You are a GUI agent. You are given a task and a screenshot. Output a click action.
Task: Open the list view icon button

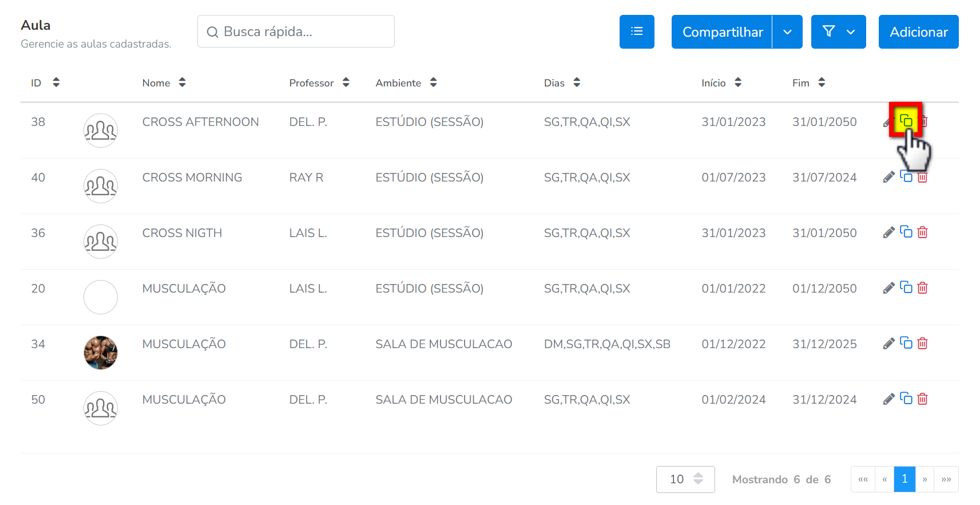pos(636,32)
